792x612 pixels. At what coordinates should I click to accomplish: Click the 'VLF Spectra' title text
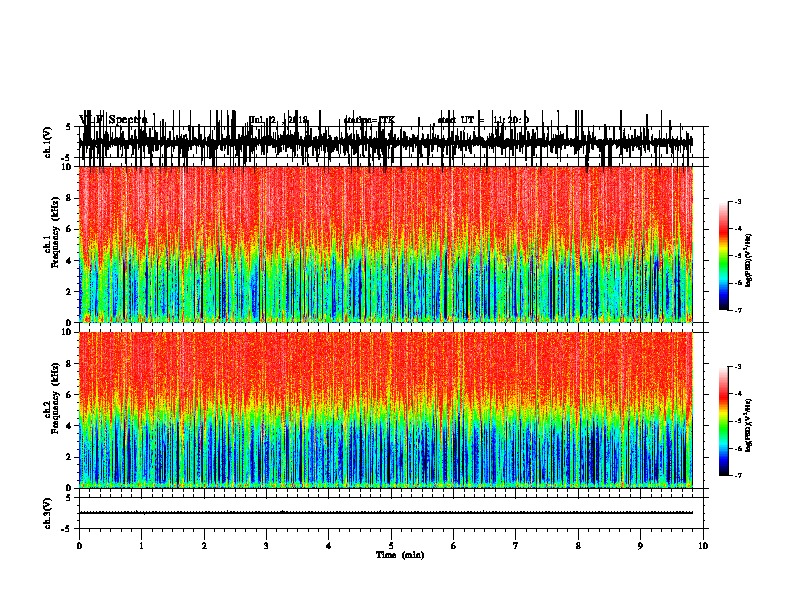[113, 120]
